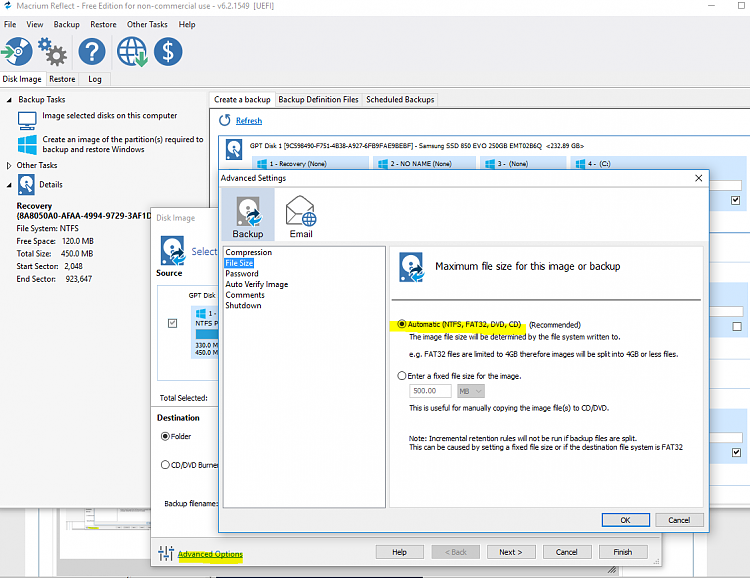Open the Backup menu
Viewport: 750px width, 578px height.
click(x=66, y=24)
